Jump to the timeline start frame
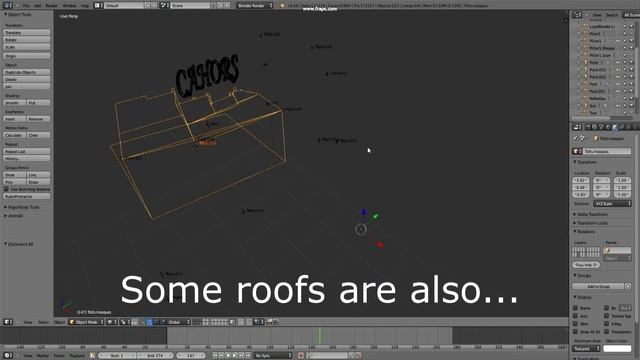Image resolution: width=640 pixels, height=360 pixels. 215,356
